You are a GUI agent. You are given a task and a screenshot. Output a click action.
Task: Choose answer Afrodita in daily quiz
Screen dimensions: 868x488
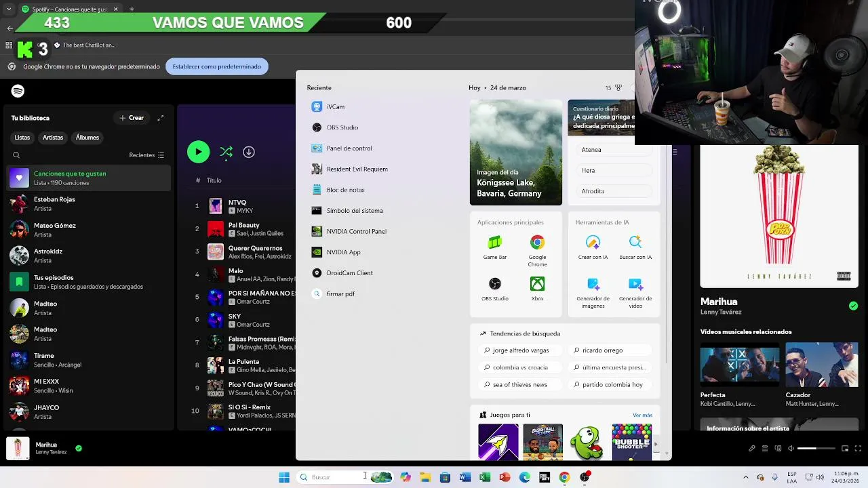(614, 191)
